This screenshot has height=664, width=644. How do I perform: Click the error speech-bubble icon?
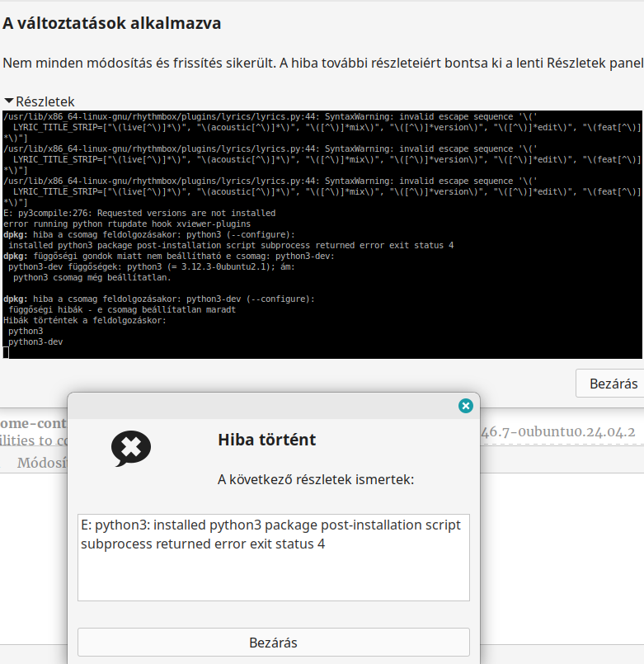point(131,448)
